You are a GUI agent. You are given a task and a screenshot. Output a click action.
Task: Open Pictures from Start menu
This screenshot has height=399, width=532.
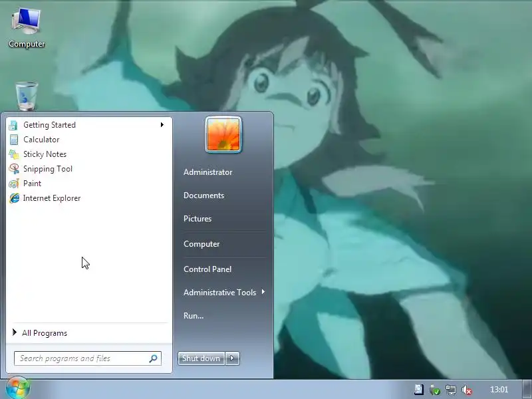[x=198, y=219]
